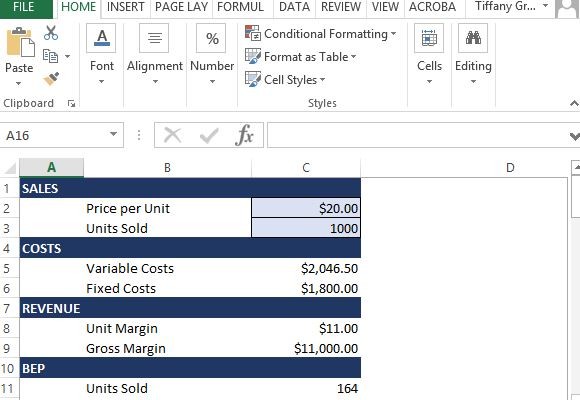Open the Font group button
The height and width of the screenshot is (400, 580).
pos(101,38)
